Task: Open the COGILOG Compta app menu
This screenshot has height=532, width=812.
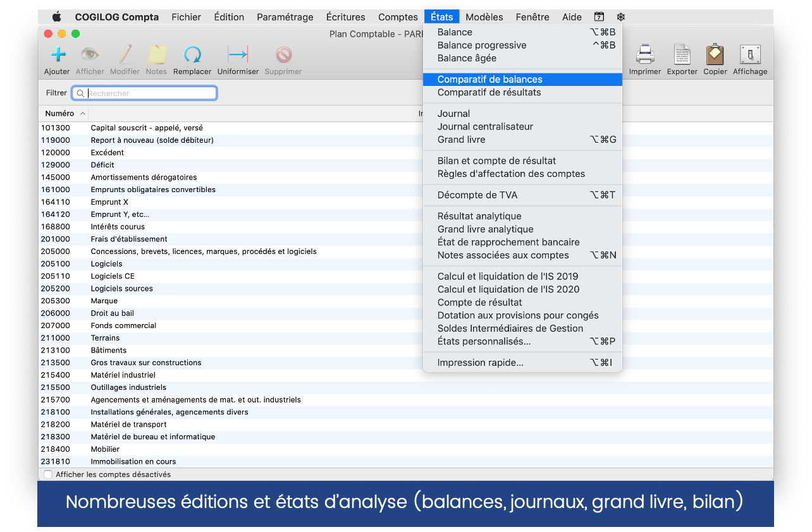Action: 116,17
